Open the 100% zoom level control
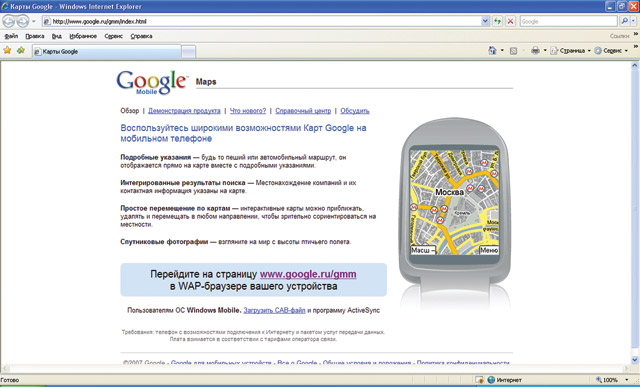The width and height of the screenshot is (640, 387). [x=612, y=380]
